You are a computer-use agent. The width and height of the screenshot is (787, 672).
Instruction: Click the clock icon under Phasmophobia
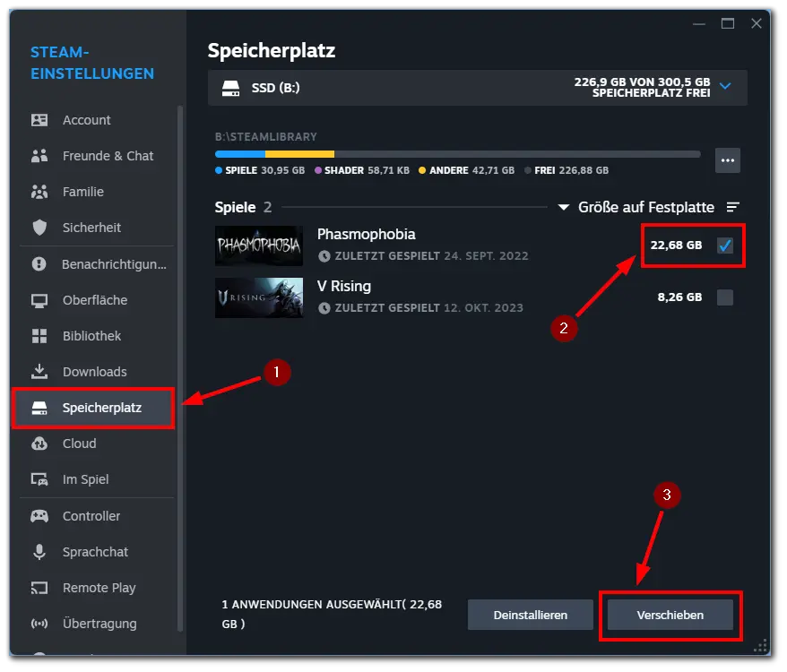click(324, 256)
